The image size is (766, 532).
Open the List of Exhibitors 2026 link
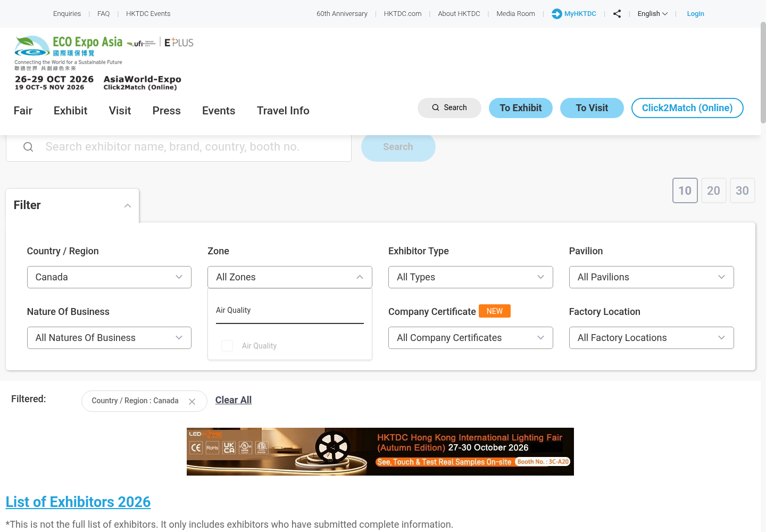(78, 502)
